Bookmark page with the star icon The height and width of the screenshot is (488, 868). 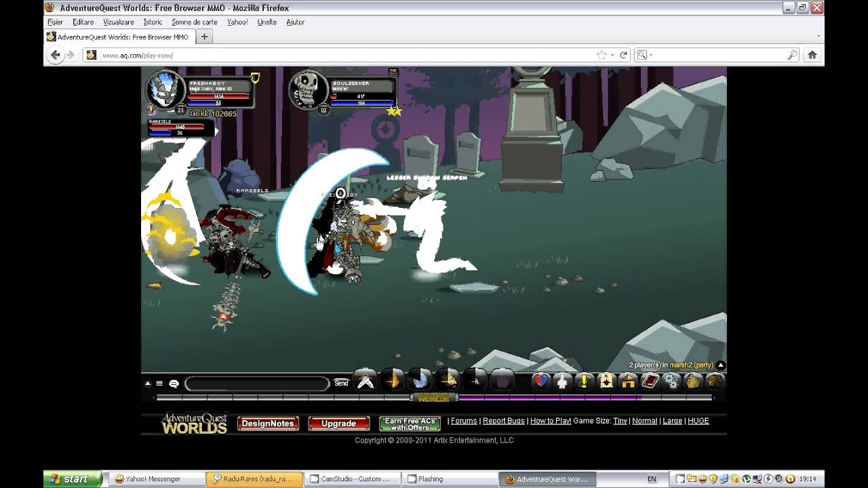click(x=601, y=56)
